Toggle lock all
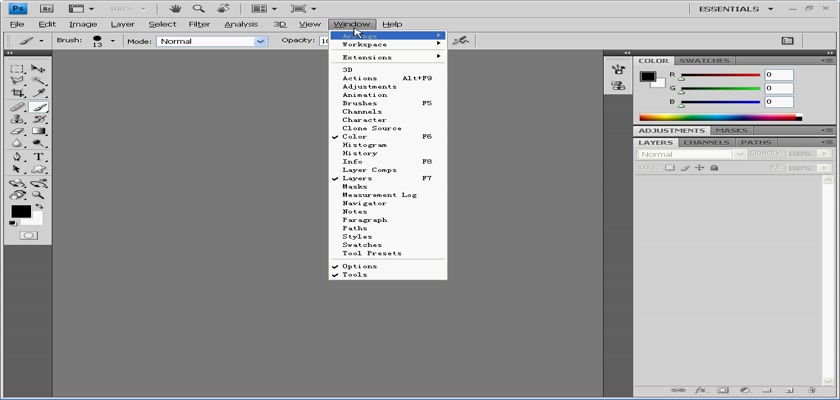Screen dimensions: 840x400 pyautogui.click(x=714, y=168)
